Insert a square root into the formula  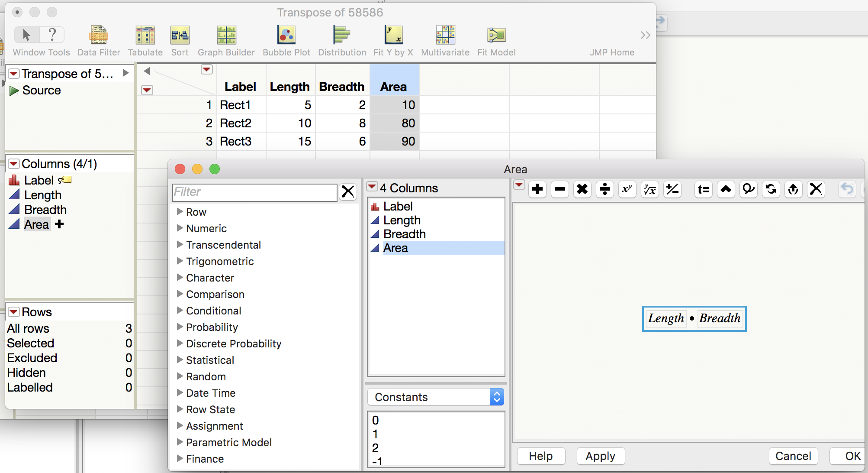tap(649, 189)
